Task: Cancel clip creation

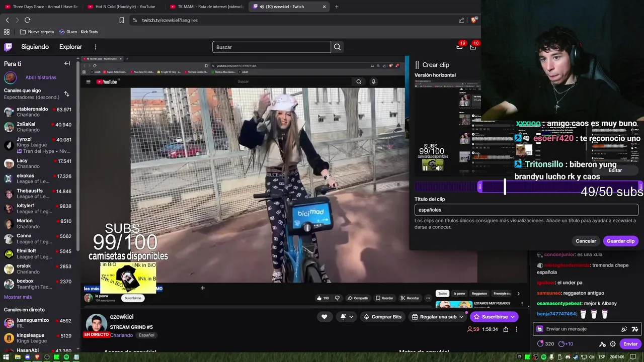Action: click(x=586, y=241)
